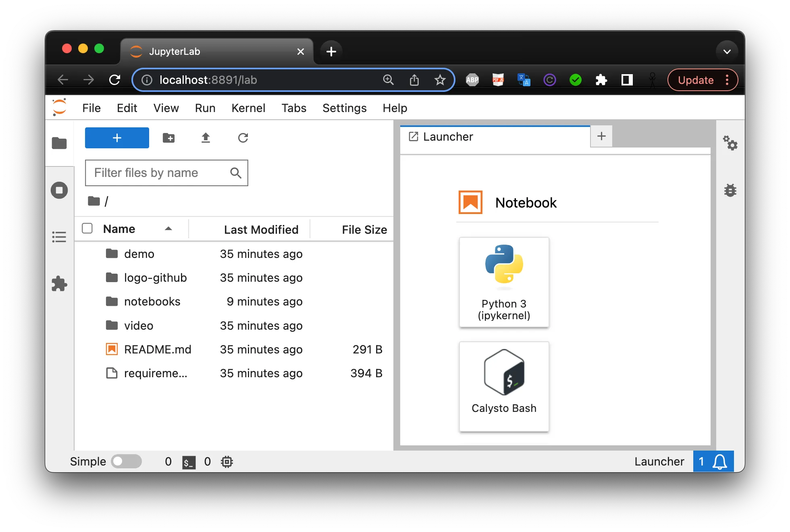Click the Upload Files icon
The image size is (790, 532).
206,138
